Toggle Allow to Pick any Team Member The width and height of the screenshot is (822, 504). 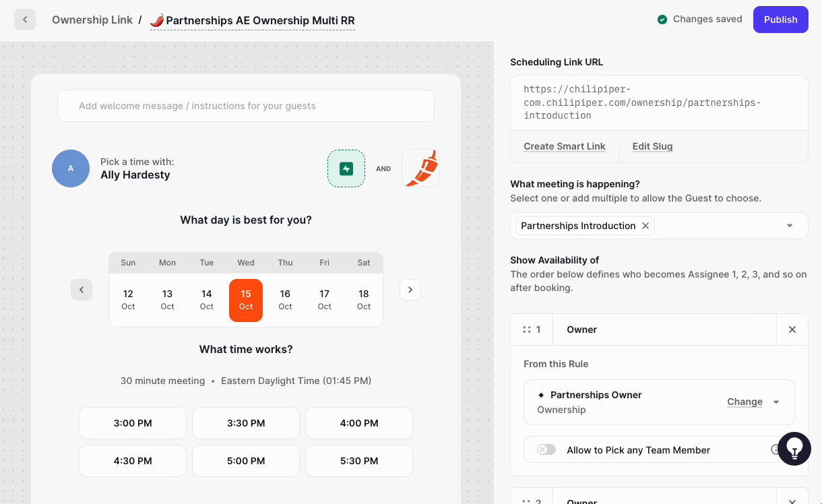coord(546,449)
